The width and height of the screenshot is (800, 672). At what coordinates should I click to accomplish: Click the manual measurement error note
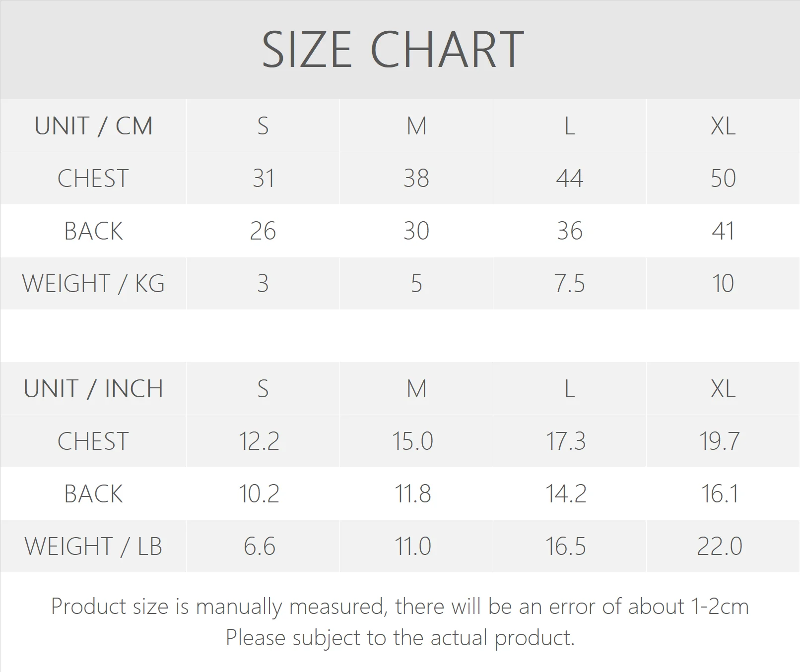point(400,607)
